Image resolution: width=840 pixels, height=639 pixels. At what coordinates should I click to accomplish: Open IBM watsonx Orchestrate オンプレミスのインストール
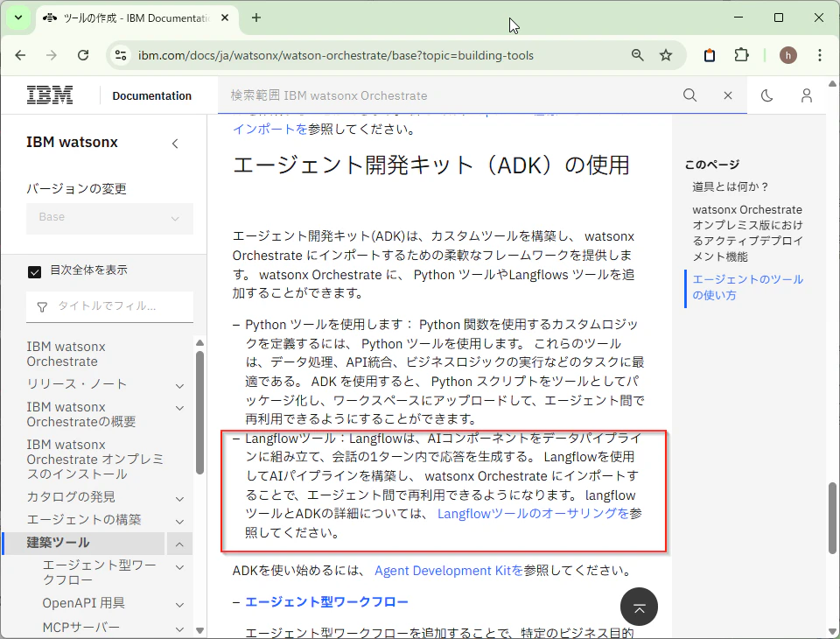(x=94, y=460)
